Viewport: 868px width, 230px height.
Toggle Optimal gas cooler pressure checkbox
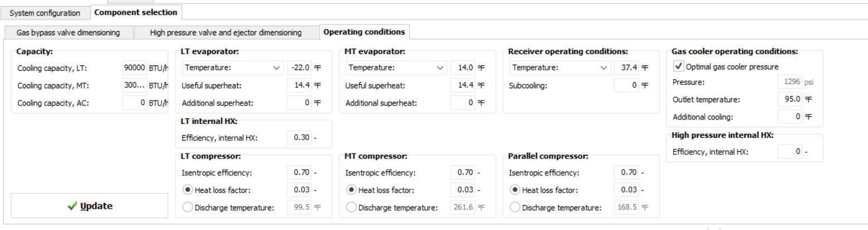678,66
